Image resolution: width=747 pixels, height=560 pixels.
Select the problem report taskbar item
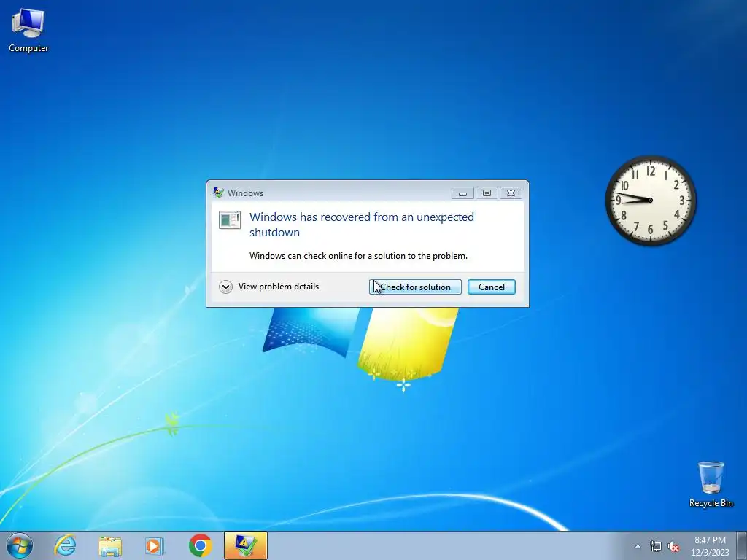[x=246, y=545]
